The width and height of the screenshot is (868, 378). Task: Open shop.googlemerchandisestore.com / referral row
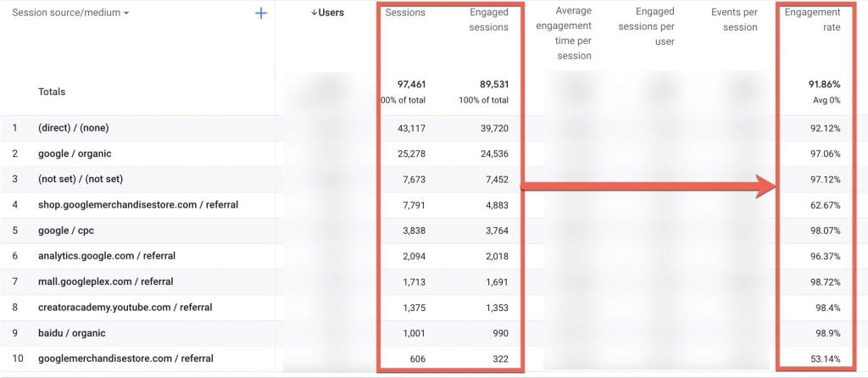coord(138,205)
